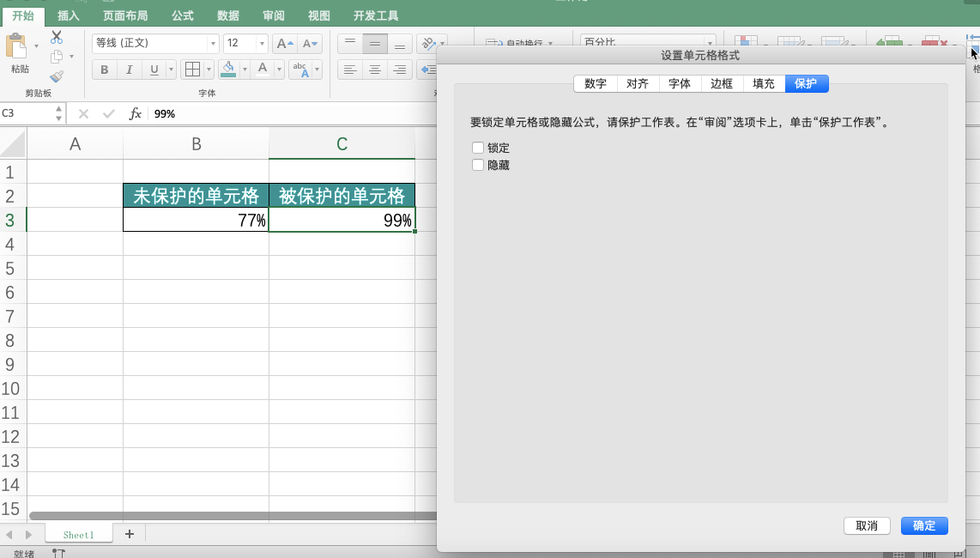Go to next sheet arrow
Image resolution: width=980 pixels, height=558 pixels.
click(28, 535)
